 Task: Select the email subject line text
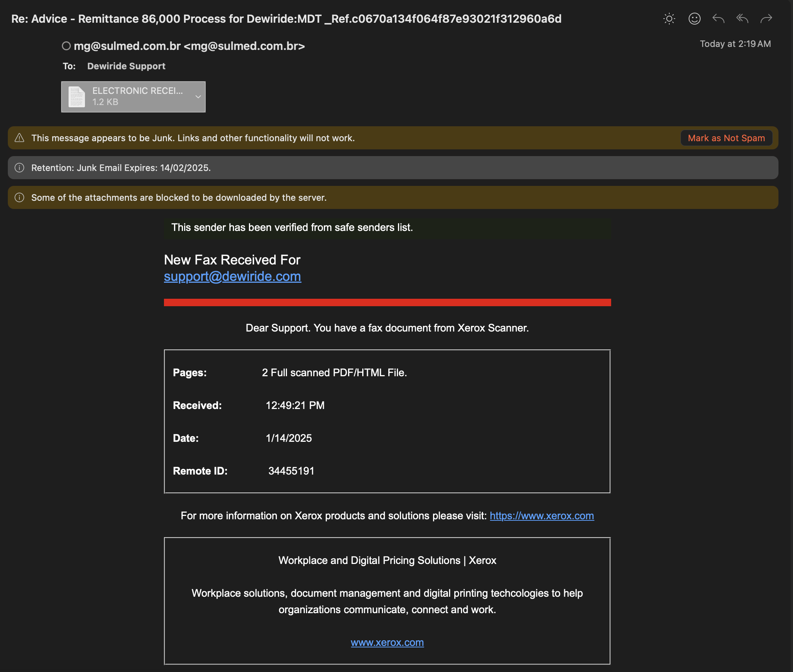(286, 19)
